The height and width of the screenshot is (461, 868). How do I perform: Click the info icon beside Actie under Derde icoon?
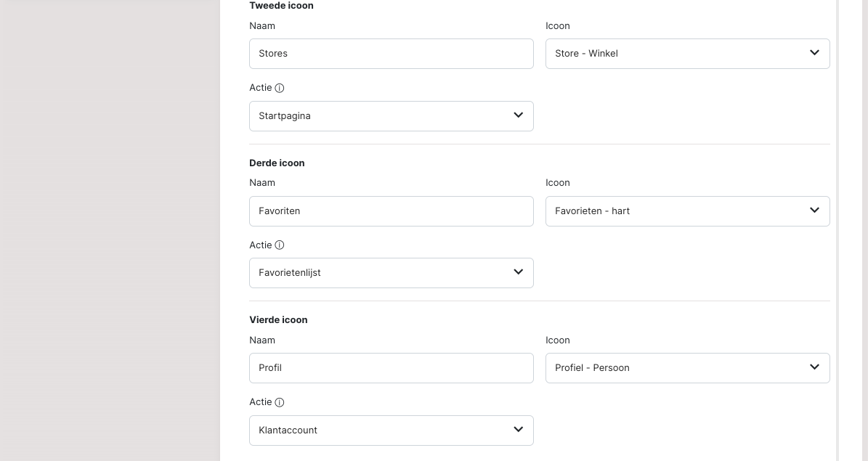(x=280, y=245)
